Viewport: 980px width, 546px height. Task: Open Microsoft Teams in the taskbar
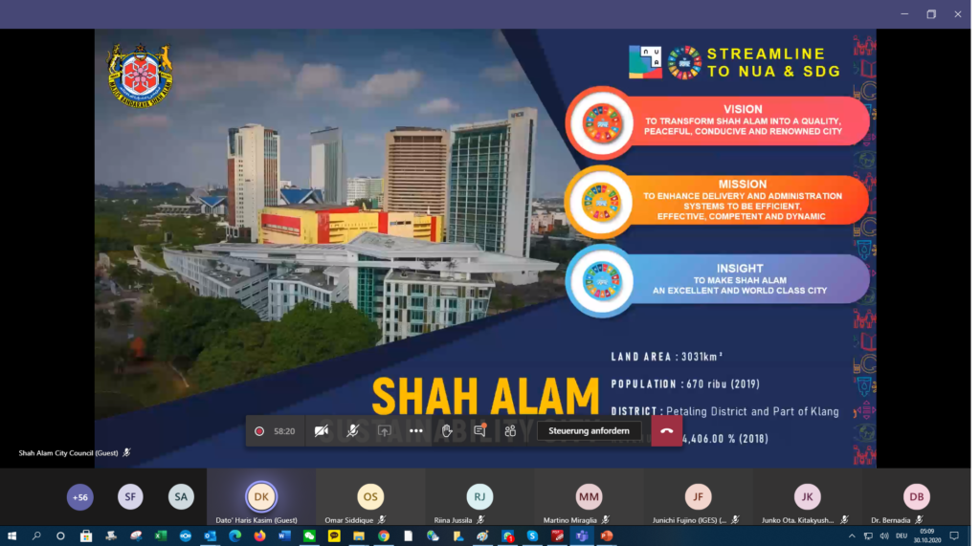(x=582, y=536)
